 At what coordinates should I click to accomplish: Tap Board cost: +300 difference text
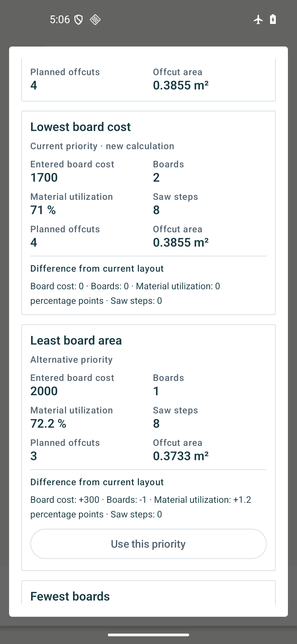[65, 500]
